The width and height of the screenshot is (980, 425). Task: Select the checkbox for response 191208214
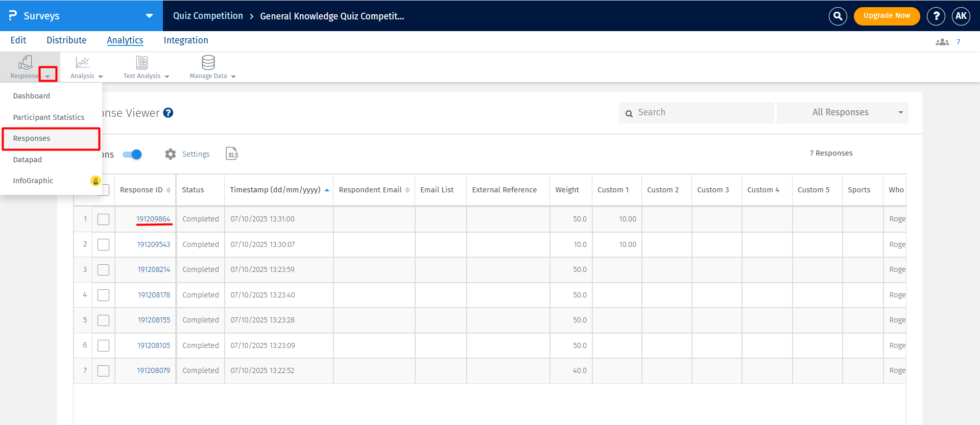click(x=104, y=270)
